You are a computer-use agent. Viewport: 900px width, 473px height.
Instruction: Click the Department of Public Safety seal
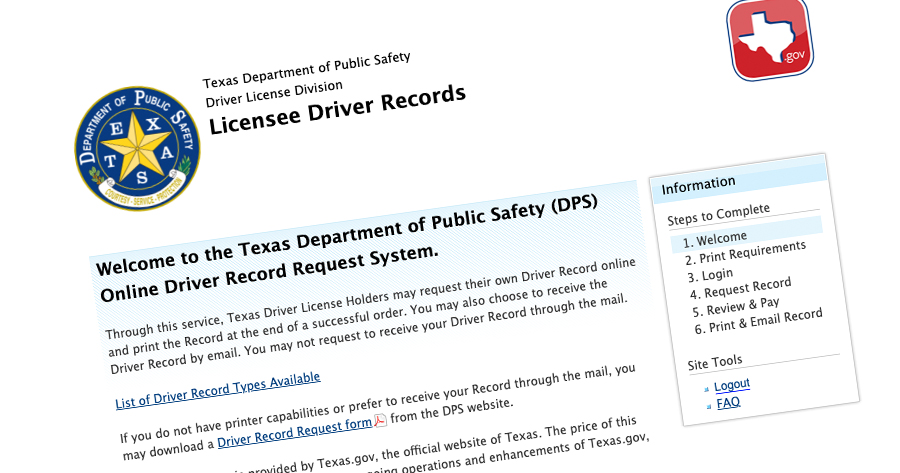(137, 148)
